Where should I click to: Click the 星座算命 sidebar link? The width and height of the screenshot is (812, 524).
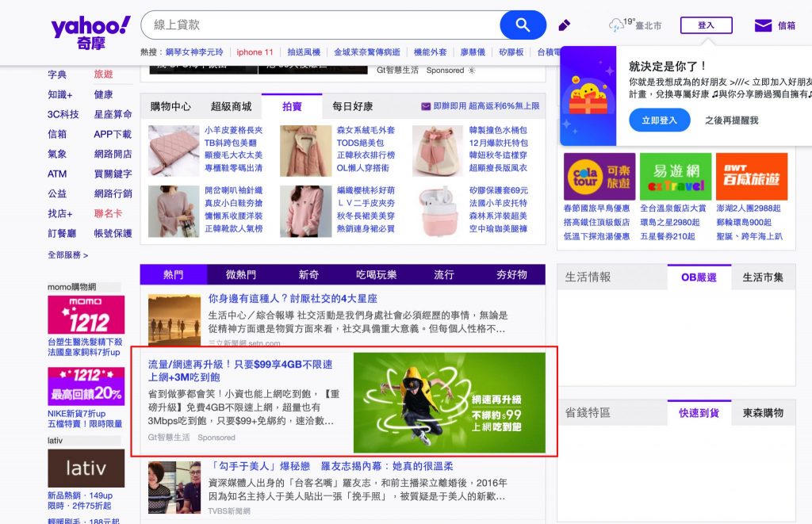tap(113, 114)
